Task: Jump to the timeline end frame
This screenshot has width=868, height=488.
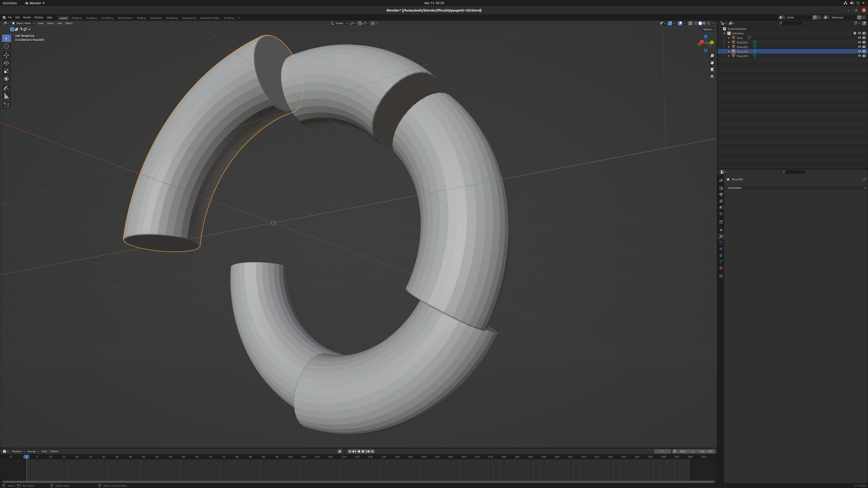Action: click(x=372, y=451)
